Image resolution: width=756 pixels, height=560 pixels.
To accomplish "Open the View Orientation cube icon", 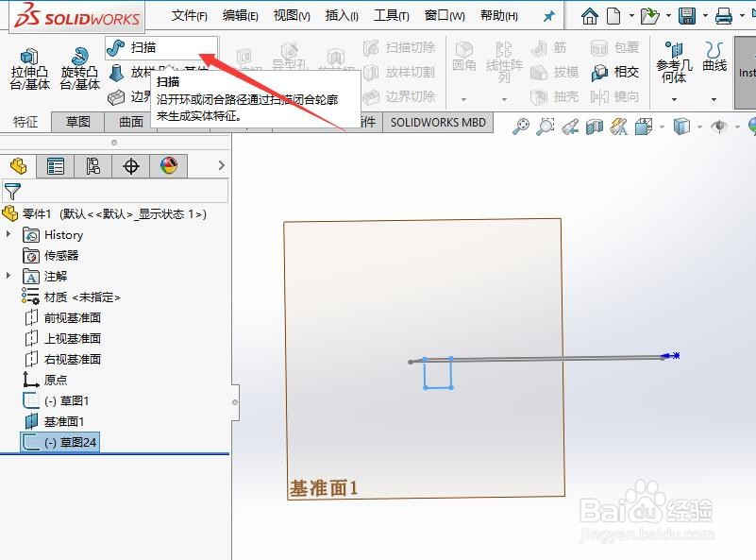I will pos(644,127).
